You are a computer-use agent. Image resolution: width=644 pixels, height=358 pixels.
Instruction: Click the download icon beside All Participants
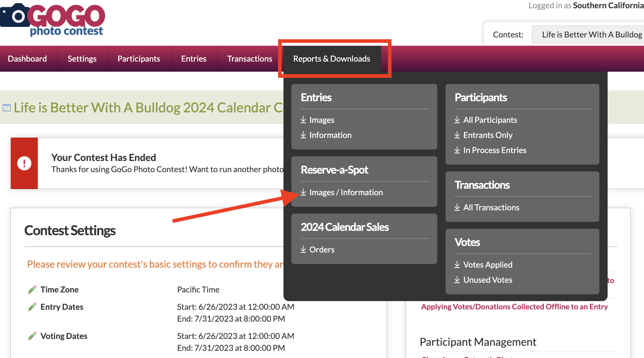(457, 120)
